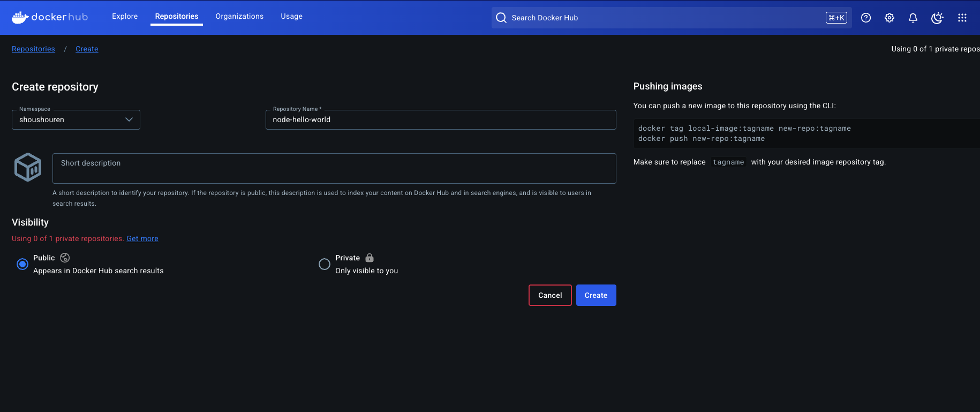
Task: Open the settings gear icon
Action: (x=889, y=18)
